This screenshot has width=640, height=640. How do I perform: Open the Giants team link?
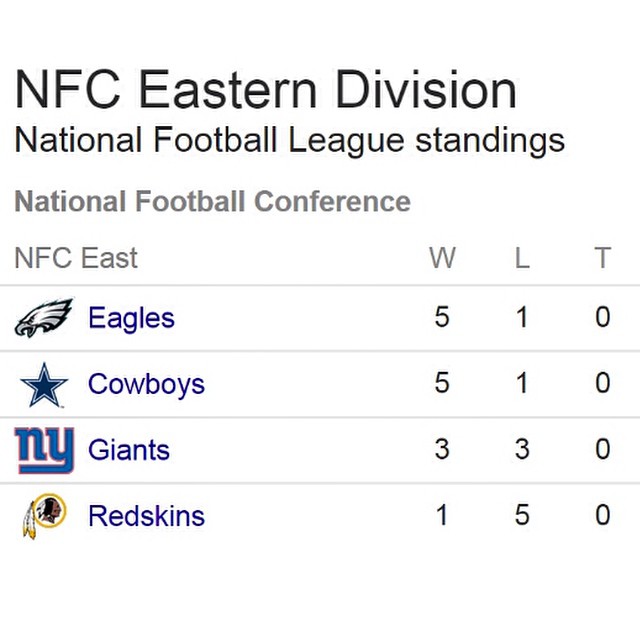(129, 450)
